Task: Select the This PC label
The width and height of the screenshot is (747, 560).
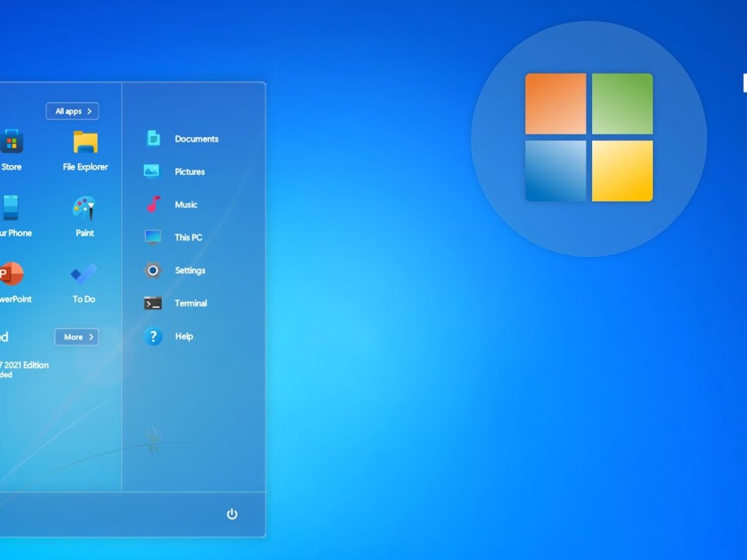Action: 189,238
